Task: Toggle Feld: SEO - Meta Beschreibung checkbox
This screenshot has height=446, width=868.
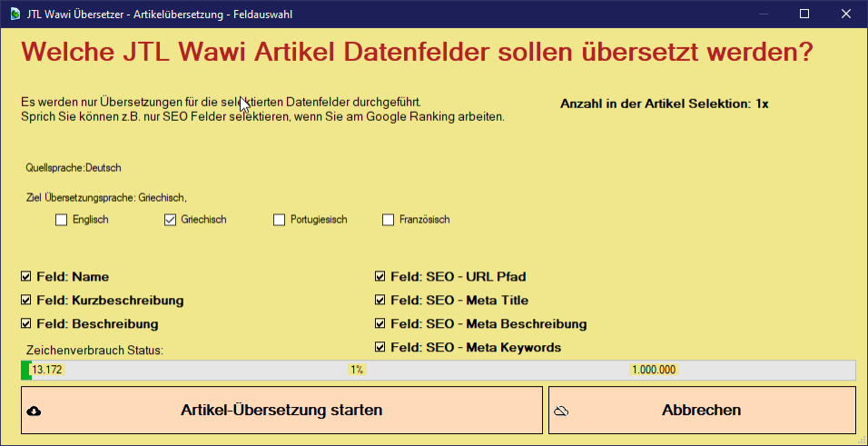Action: pos(380,323)
